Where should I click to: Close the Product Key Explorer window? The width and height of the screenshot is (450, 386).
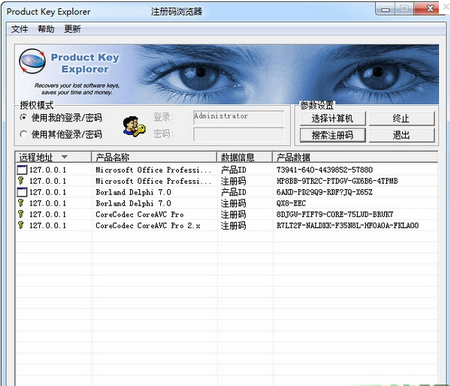point(430,9)
